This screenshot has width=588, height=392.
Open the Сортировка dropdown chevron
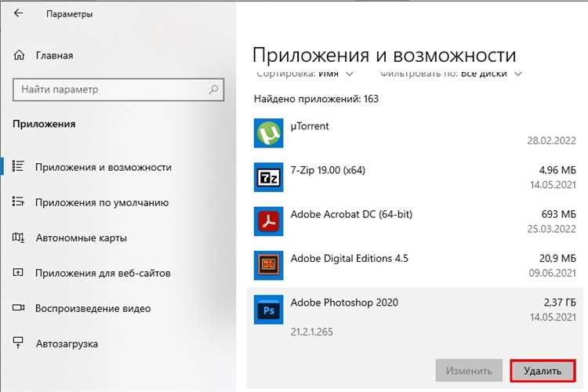tap(350, 74)
